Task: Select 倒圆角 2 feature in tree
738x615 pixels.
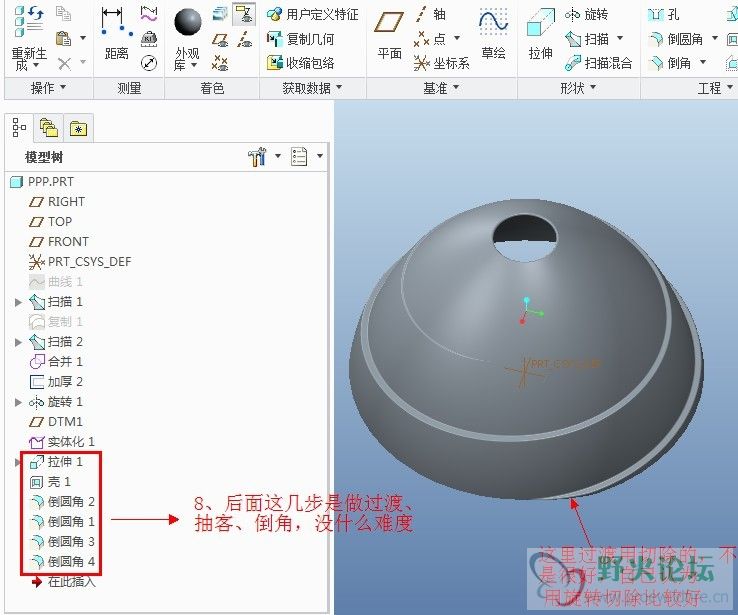Action: (62, 502)
